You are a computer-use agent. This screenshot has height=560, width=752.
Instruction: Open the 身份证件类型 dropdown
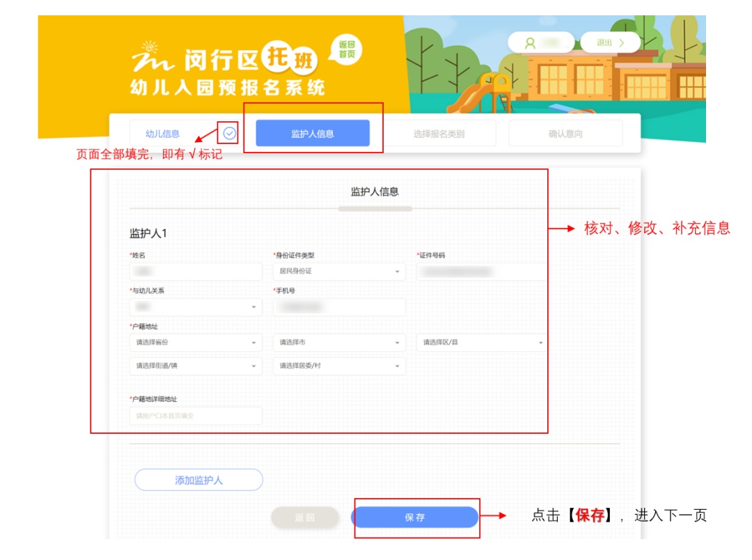point(339,272)
